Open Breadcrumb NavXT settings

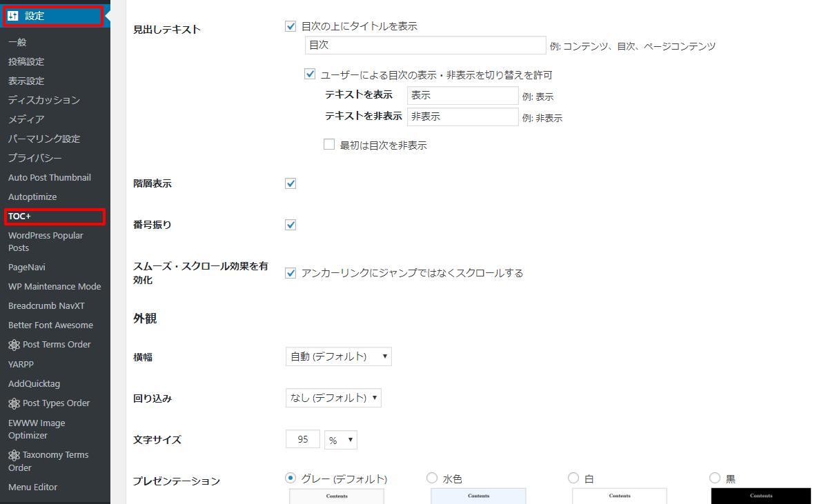(46, 305)
